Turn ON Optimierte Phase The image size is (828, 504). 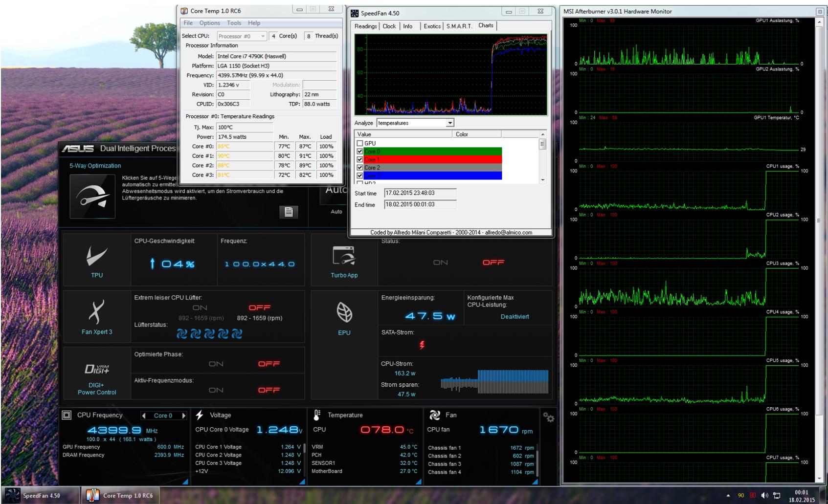click(x=216, y=364)
